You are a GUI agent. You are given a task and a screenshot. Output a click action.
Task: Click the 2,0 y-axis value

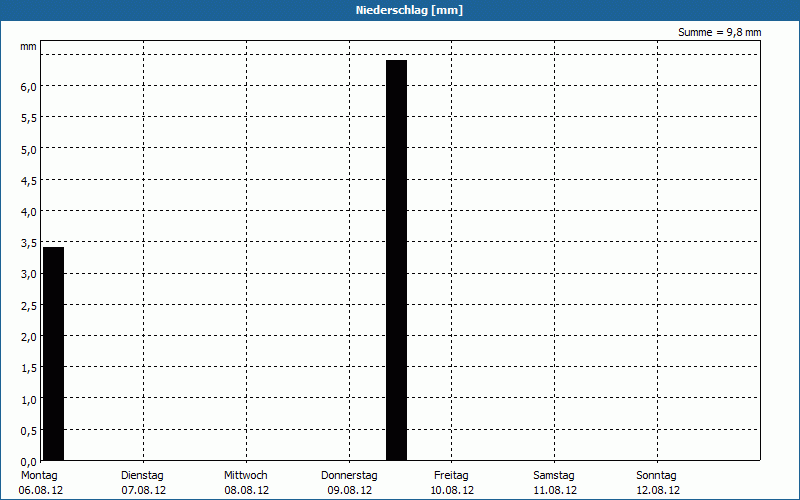[29, 337]
